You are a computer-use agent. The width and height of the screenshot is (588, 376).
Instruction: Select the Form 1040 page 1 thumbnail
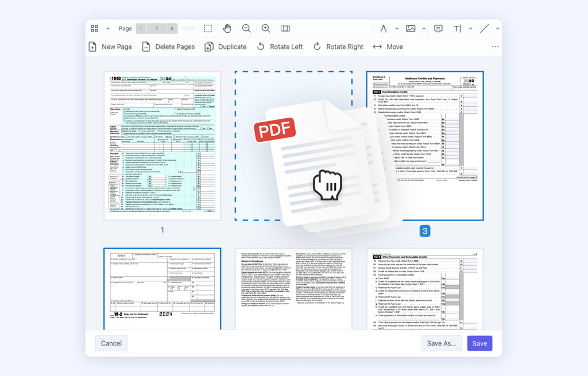pyautogui.click(x=163, y=146)
